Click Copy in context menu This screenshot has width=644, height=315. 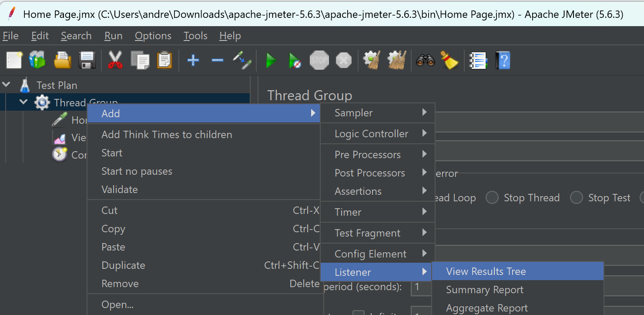[x=204, y=229]
